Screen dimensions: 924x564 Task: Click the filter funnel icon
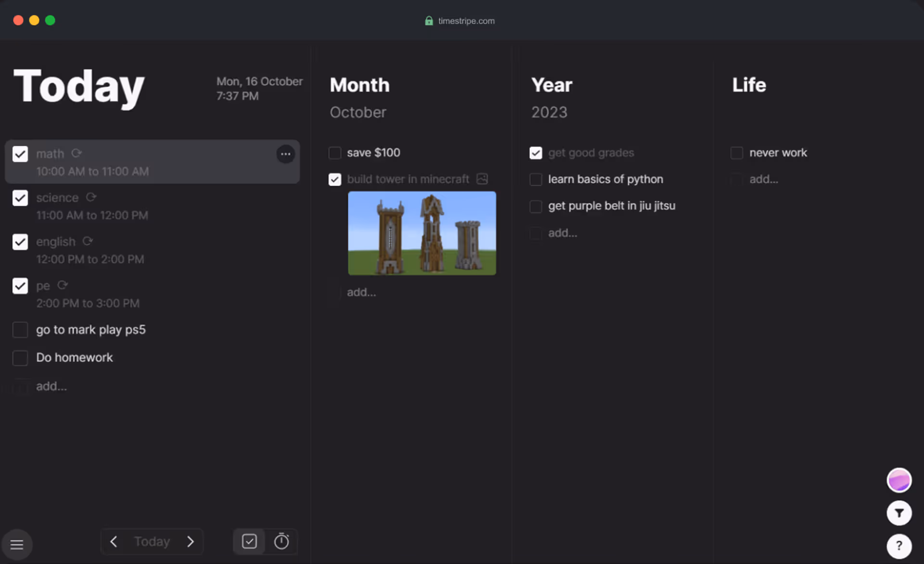click(x=899, y=513)
